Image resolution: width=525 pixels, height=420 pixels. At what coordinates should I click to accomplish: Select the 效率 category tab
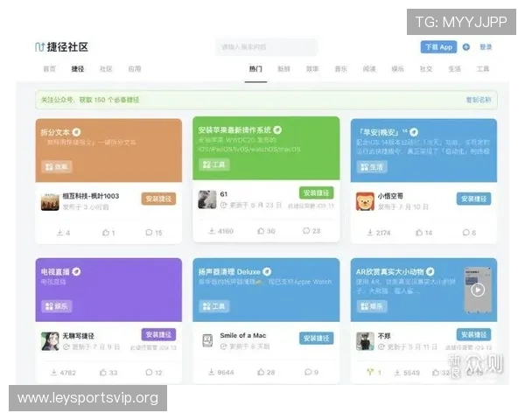click(x=312, y=69)
